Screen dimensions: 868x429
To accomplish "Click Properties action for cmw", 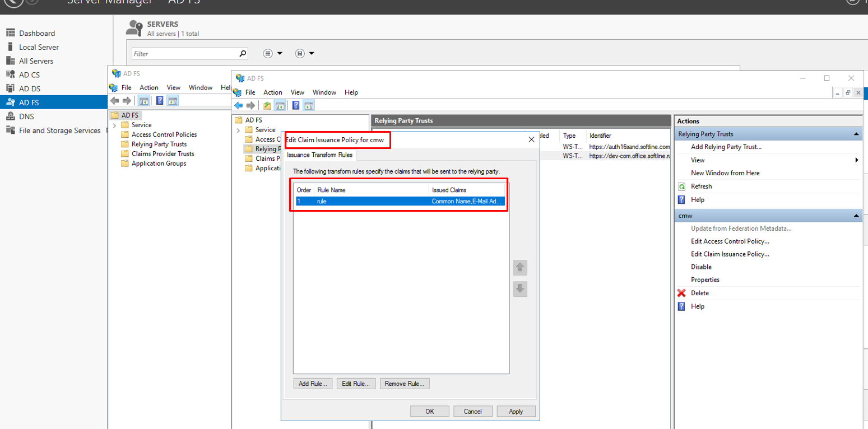I will [x=705, y=280].
